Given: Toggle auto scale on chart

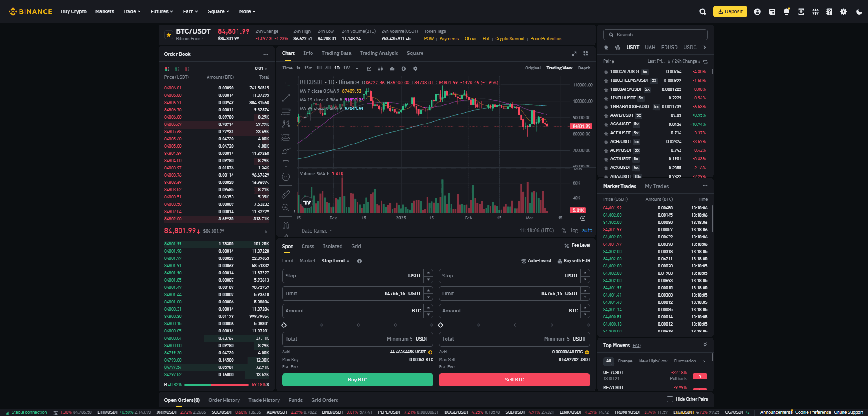Looking at the screenshot, I should pyautogui.click(x=587, y=231).
